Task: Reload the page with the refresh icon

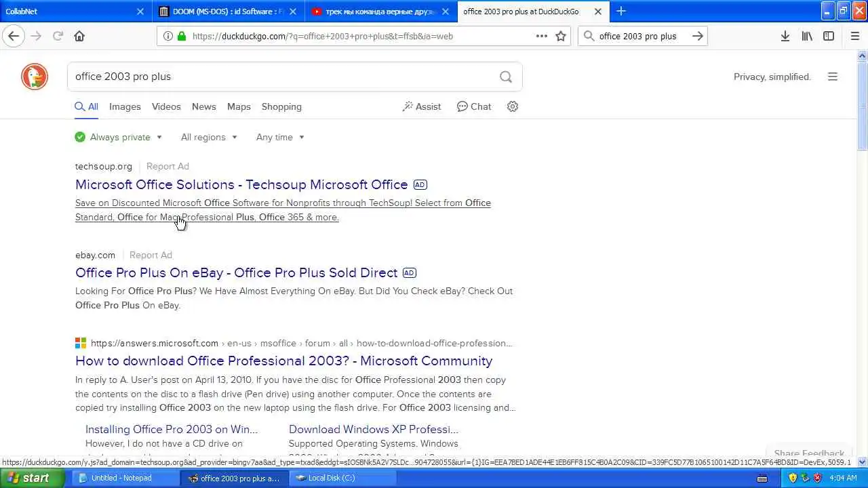Action: point(58,36)
